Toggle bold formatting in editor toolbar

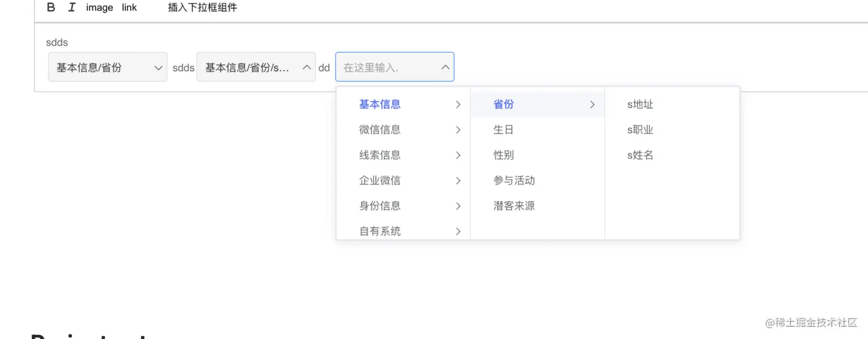[51, 7]
